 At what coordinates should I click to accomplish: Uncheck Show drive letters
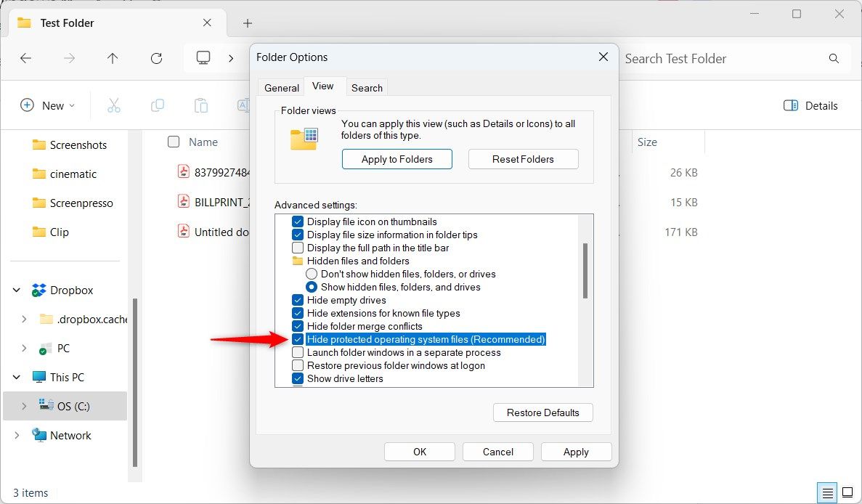point(298,378)
